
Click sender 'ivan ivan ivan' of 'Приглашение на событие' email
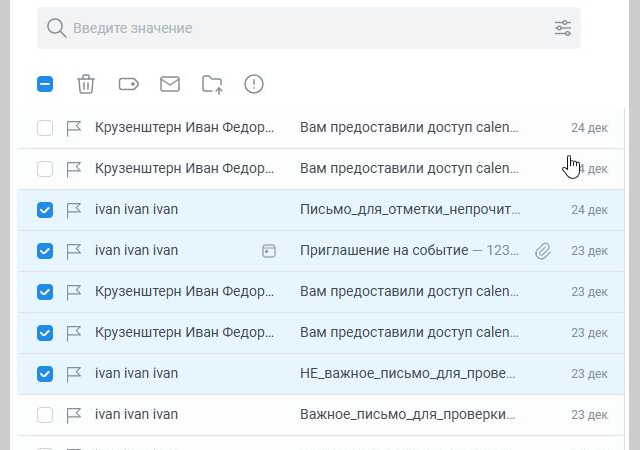click(x=136, y=250)
